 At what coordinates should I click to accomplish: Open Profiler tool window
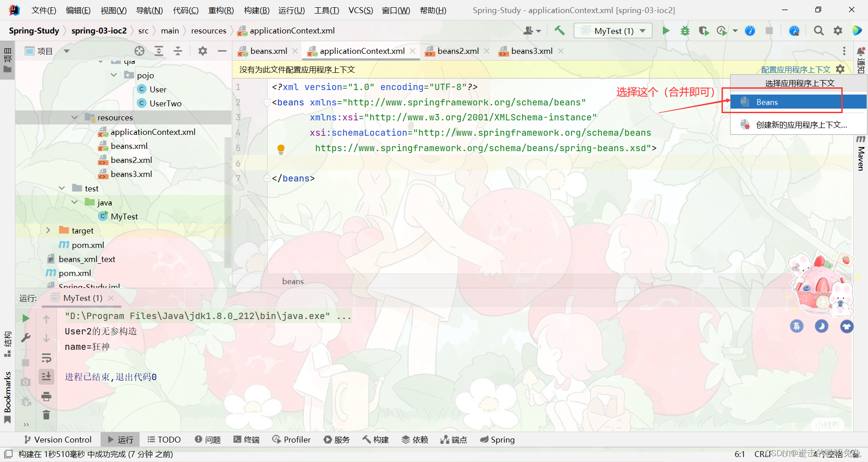tap(292, 440)
